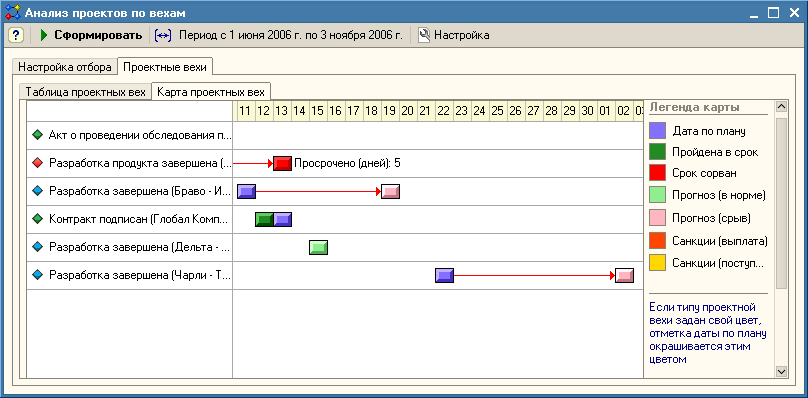Click the Дата по плану legend swatch
This screenshot has width=808, height=398.
pos(657,131)
